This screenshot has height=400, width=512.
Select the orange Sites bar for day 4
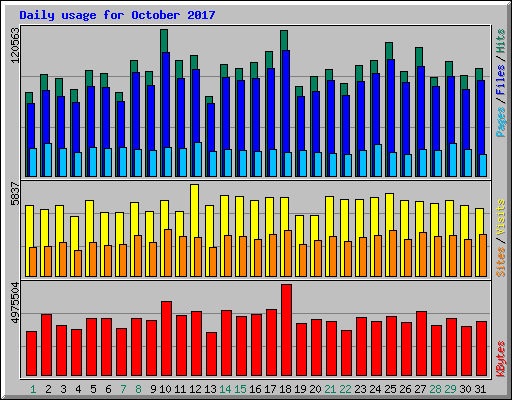click(x=78, y=263)
